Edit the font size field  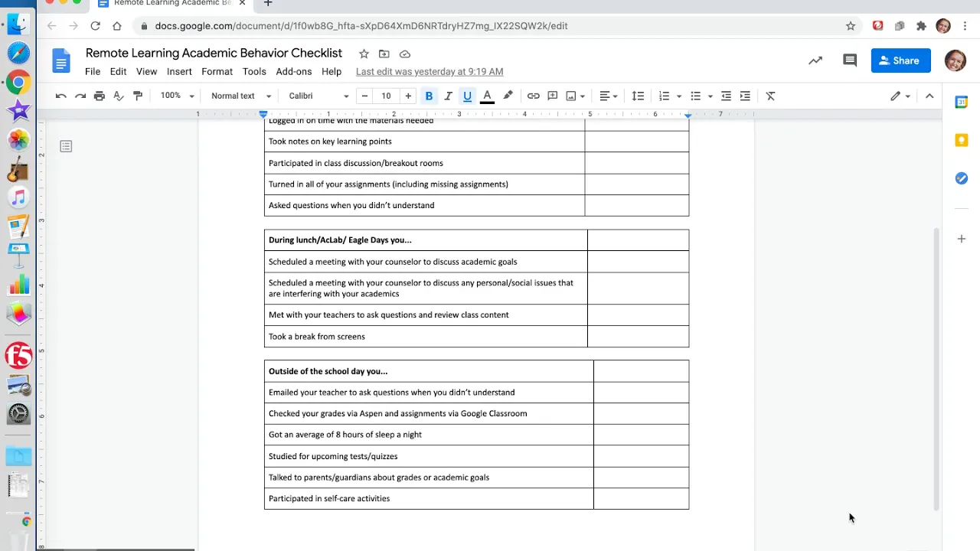(386, 96)
